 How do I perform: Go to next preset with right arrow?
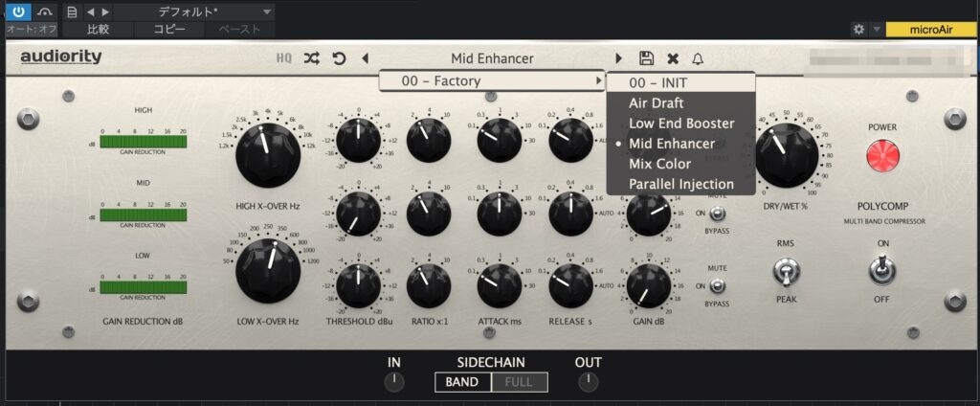619,58
